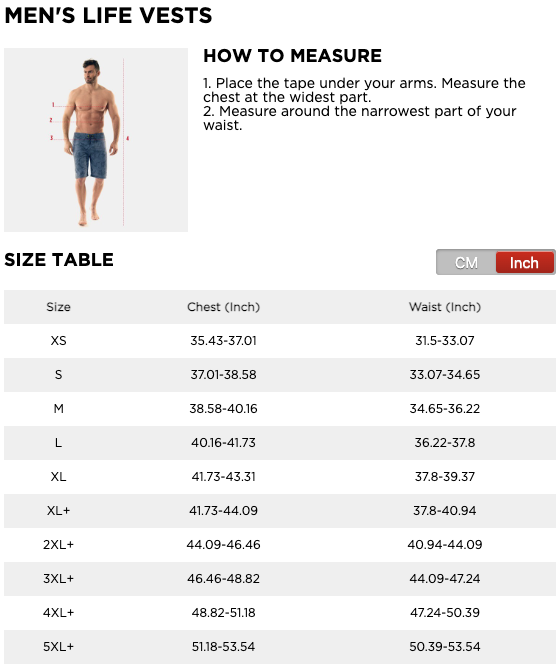Click waist value 40.94-44.09
Viewport: 558px width, 666px height.
coord(445,545)
